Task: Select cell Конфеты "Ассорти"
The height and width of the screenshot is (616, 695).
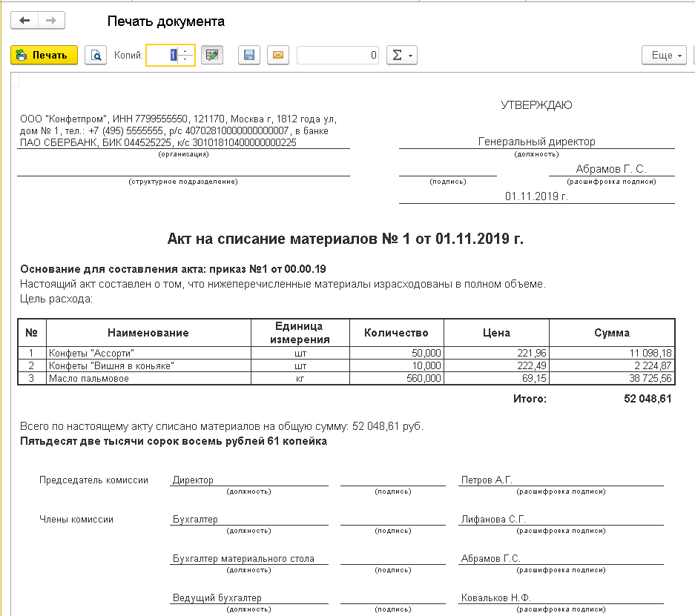Action: pyautogui.click(x=148, y=353)
